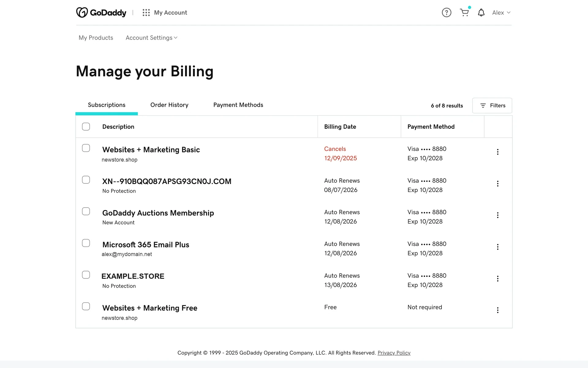Image resolution: width=588 pixels, height=368 pixels.
Task: Open the notifications bell
Action: pyautogui.click(x=481, y=13)
